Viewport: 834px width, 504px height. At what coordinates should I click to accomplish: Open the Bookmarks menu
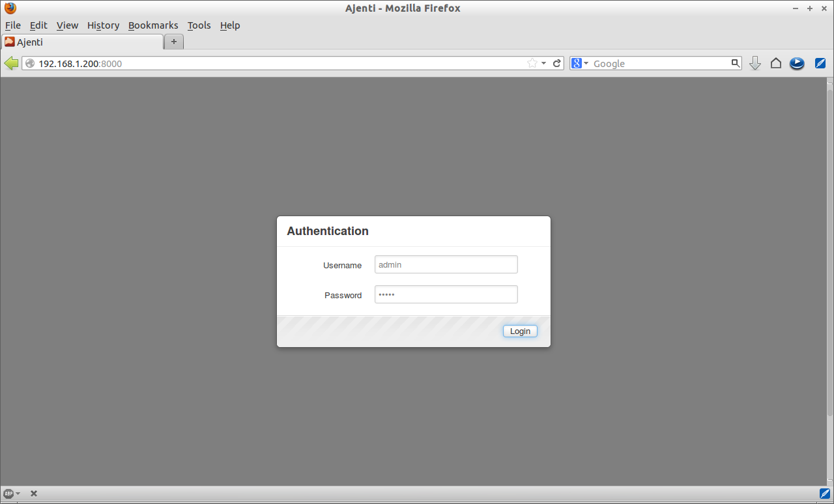click(x=153, y=25)
